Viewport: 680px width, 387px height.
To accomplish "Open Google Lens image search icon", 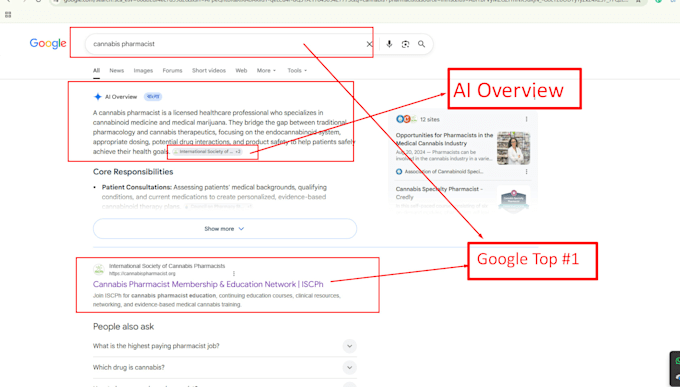I will tap(405, 44).
